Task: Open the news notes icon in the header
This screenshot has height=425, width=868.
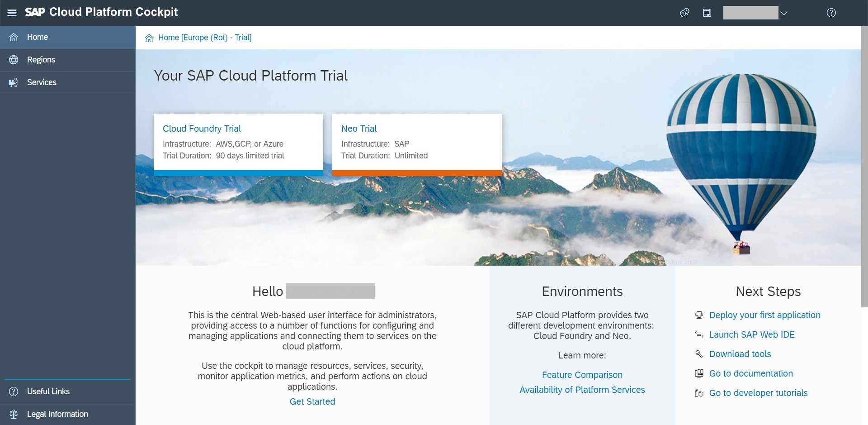Action: pos(707,13)
